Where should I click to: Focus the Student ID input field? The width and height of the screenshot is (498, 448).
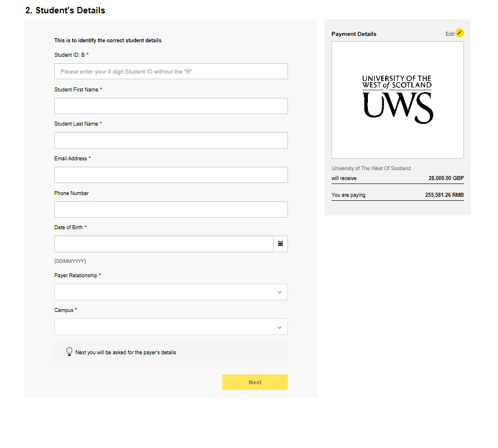tap(171, 71)
